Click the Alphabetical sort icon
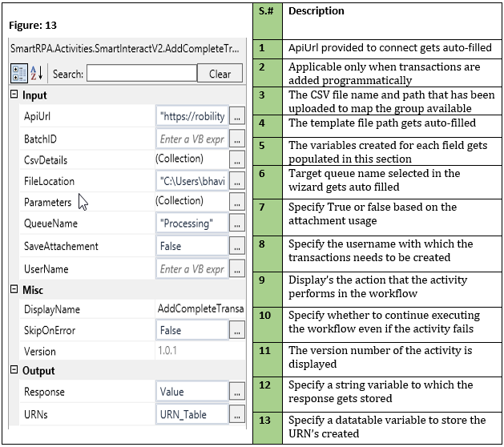The height and width of the screenshot is (447, 504). tap(38, 74)
